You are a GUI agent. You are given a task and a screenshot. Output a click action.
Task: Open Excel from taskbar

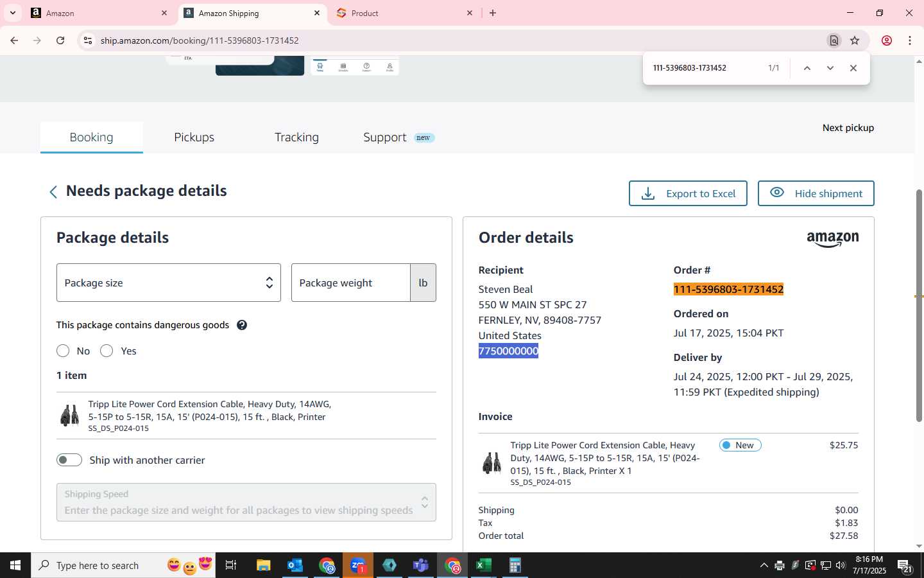coord(484,565)
